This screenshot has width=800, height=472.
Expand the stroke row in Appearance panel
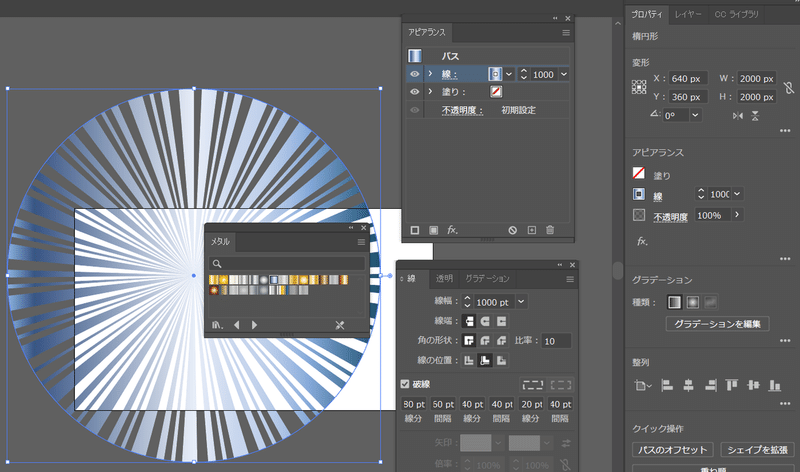click(x=430, y=74)
